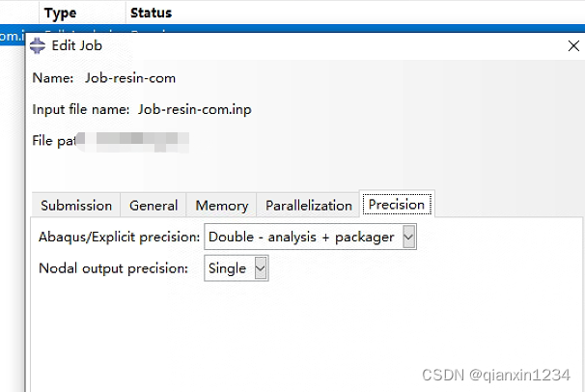This screenshot has width=585, height=392.
Task: Switch to the Submission tab
Action: (x=76, y=205)
